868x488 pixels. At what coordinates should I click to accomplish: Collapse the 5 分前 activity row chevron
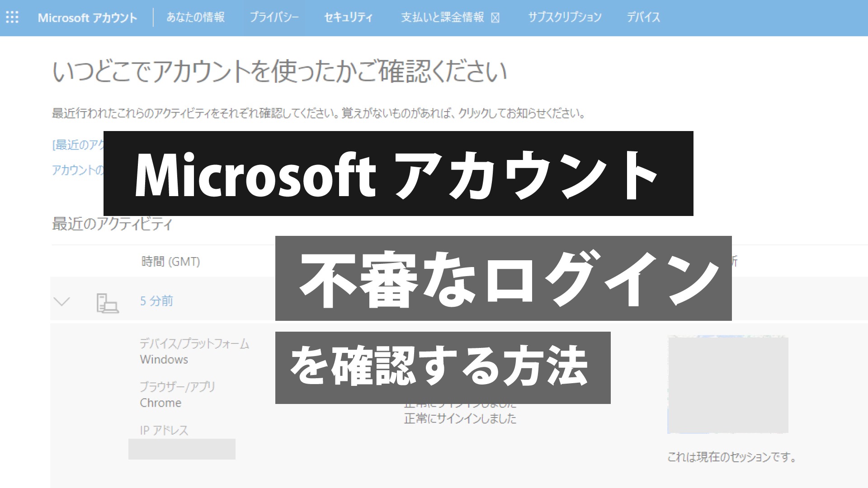(61, 301)
